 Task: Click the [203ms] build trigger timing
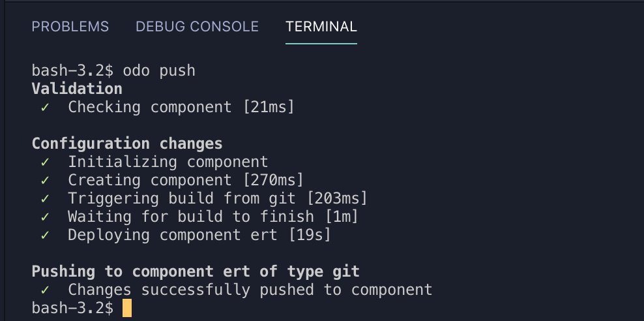click(x=337, y=198)
